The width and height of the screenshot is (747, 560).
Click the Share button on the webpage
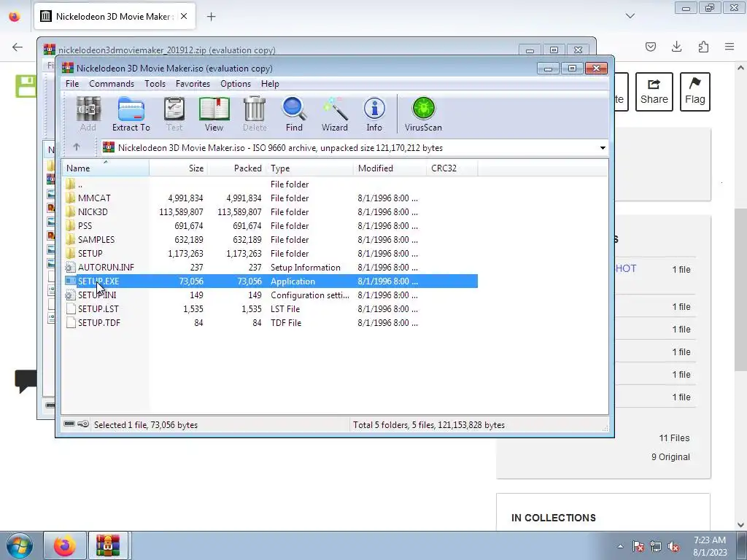(654, 92)
